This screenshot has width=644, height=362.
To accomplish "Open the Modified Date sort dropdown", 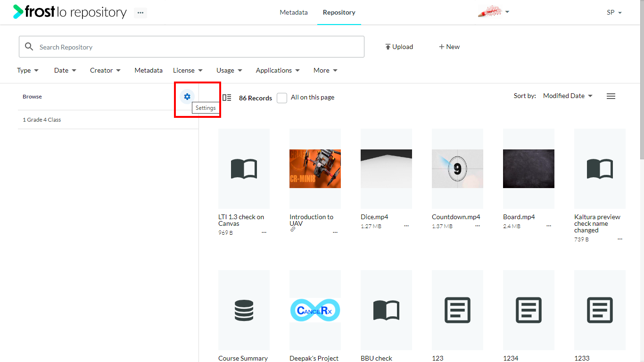I will pos(568,96).
